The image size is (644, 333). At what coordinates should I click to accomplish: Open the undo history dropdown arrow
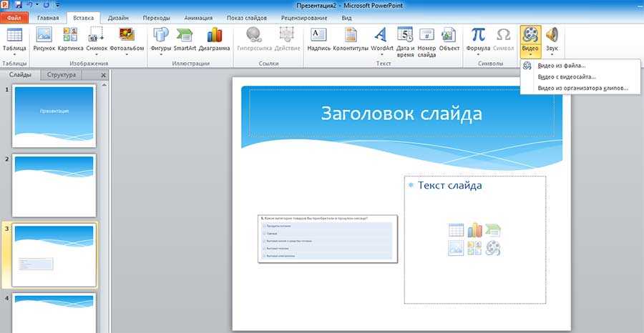37,5
